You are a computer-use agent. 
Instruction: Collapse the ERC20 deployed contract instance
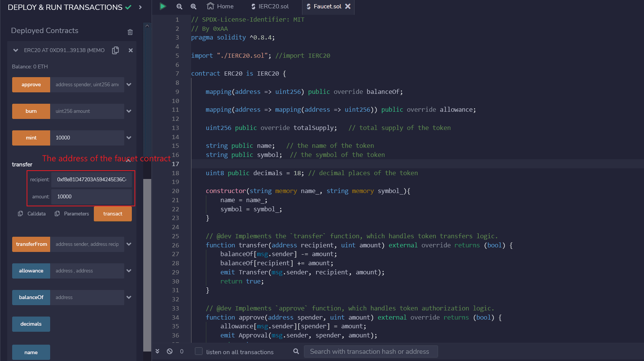16,50
